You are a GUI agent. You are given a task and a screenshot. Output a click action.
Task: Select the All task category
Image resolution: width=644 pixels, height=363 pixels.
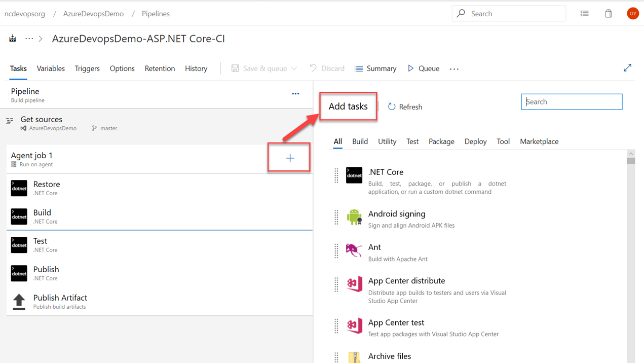point(338,141)
